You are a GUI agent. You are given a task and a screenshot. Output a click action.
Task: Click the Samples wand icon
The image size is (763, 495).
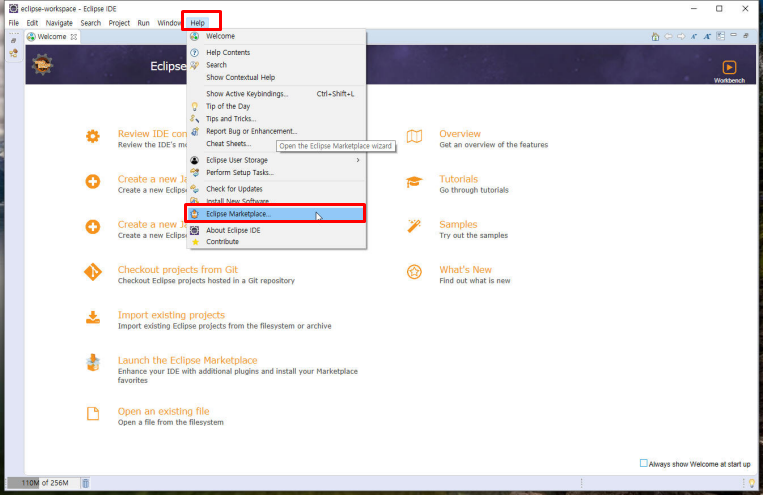(414, 226)
